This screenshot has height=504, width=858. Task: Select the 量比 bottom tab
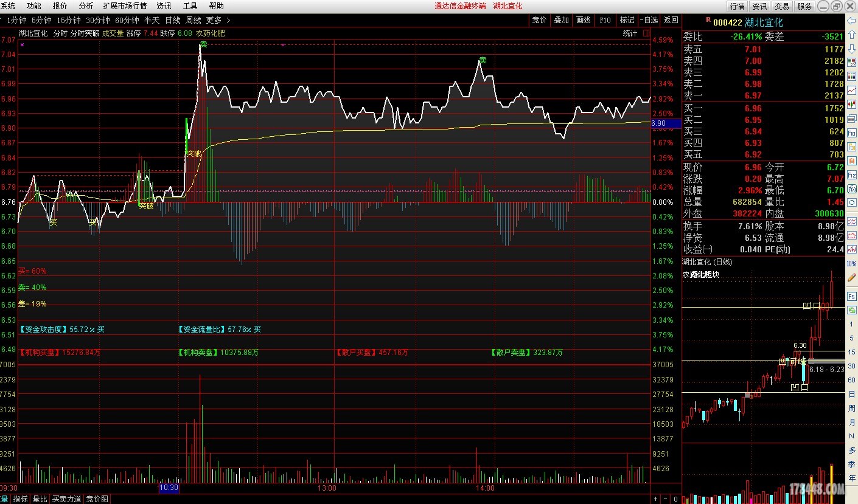40,499
